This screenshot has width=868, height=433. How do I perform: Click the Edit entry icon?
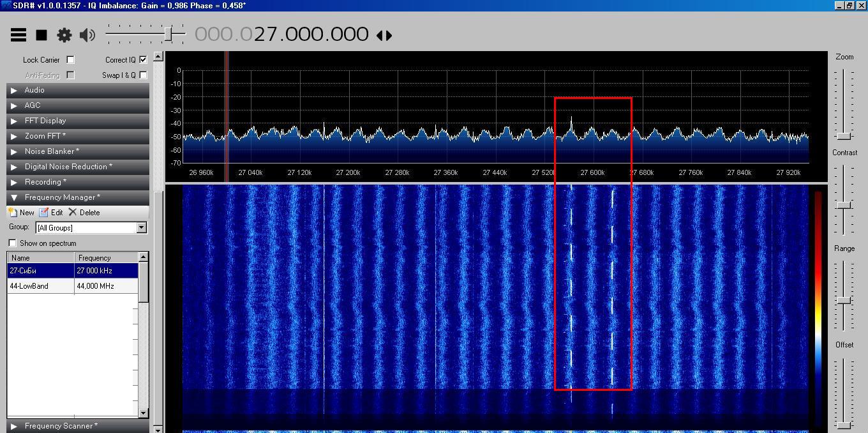[x=43, y=212]
